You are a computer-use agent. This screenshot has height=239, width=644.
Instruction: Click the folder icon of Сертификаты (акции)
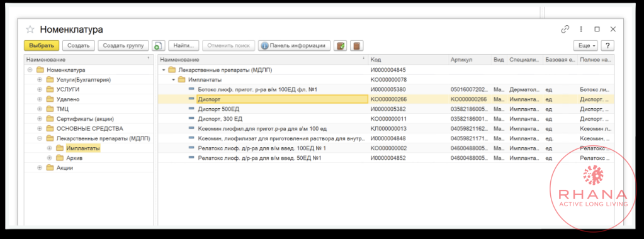coord(50,119)
